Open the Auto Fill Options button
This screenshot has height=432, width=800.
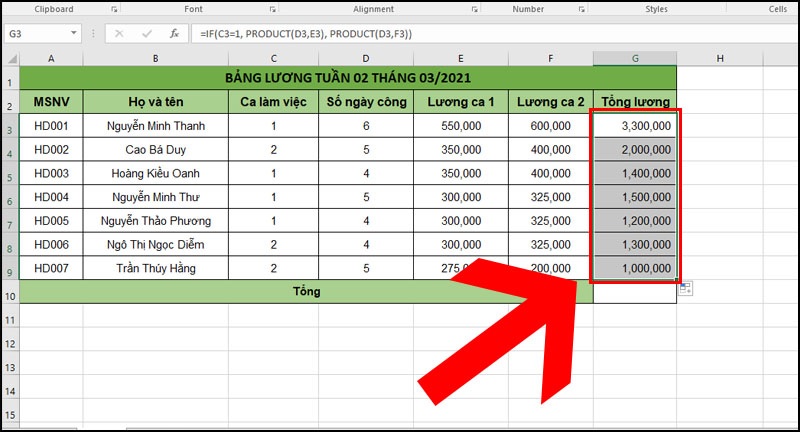685,288
